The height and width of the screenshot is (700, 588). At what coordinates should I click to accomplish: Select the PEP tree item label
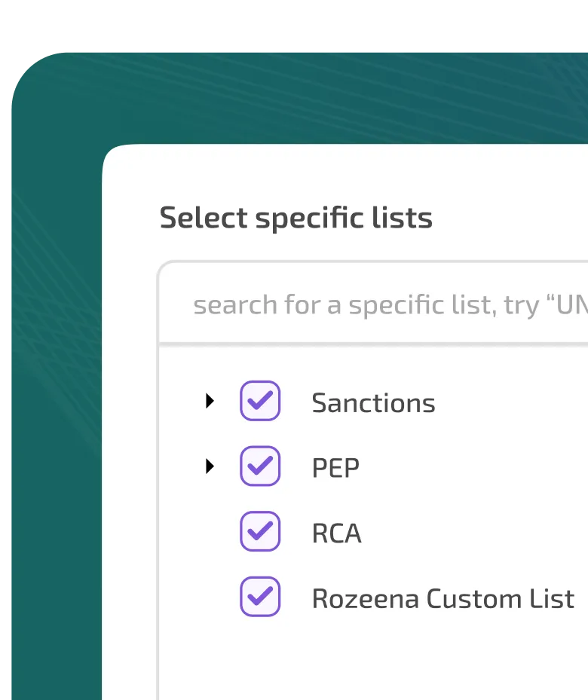click(335, 468)
